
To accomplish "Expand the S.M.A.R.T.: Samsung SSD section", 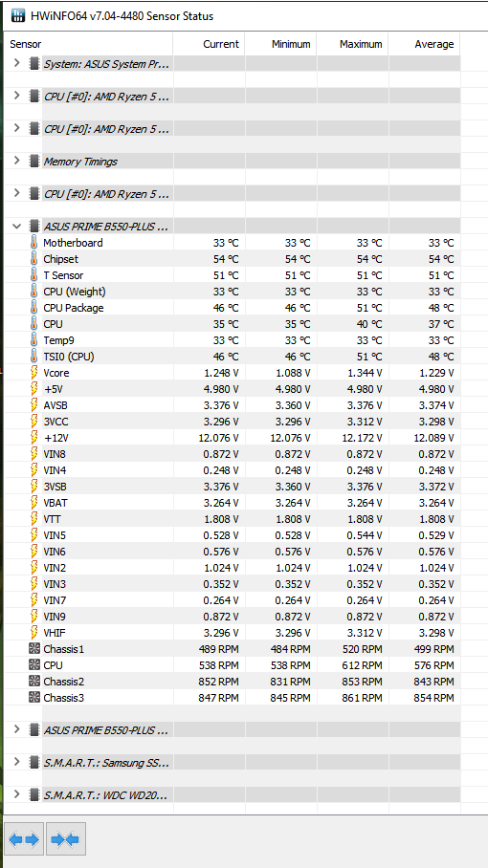I will click(x=16, y=762).
